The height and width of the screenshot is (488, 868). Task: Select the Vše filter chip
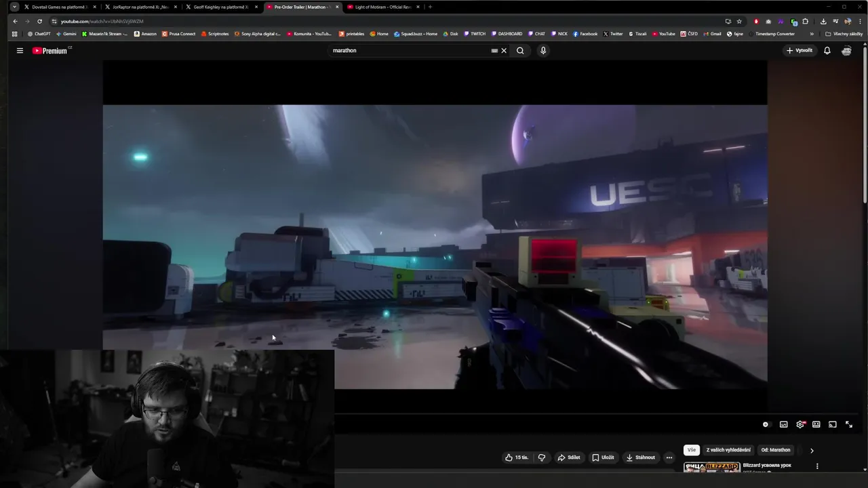[x=692, y=450]
